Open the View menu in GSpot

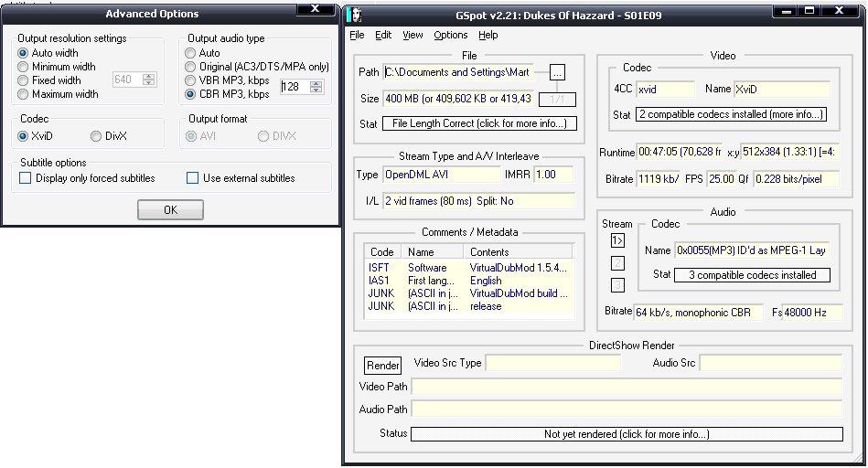(413, 35)
